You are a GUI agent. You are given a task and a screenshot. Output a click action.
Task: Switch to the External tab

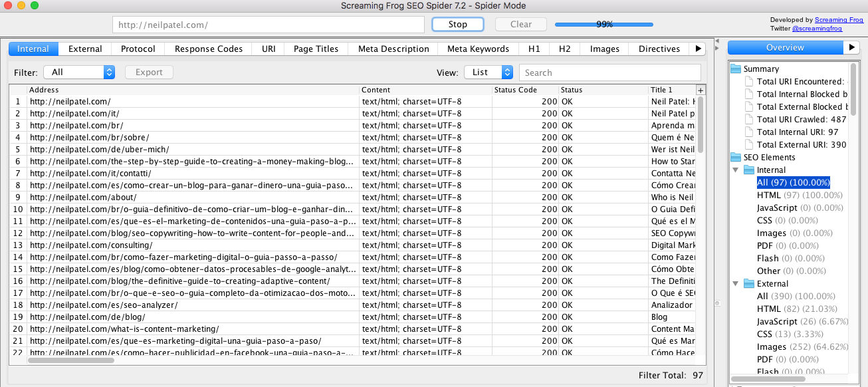pos(85,49)
